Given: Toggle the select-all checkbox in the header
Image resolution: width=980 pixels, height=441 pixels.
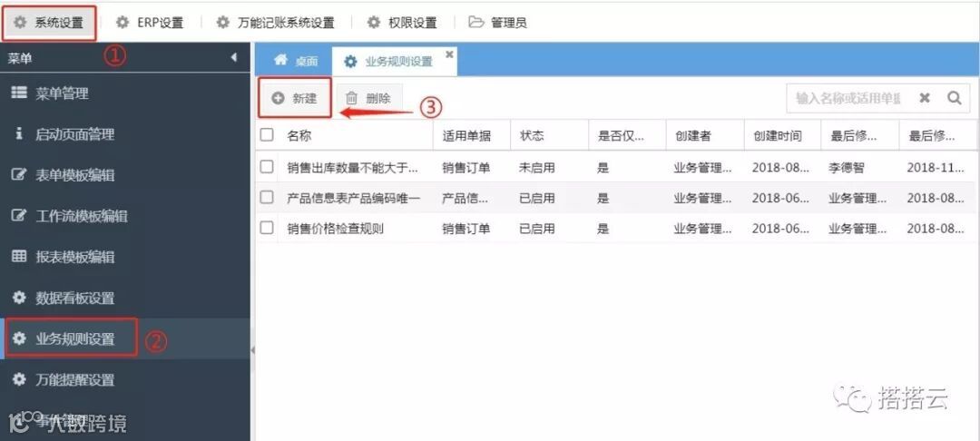Looking at the screenshot, I should tap(267, 135).
